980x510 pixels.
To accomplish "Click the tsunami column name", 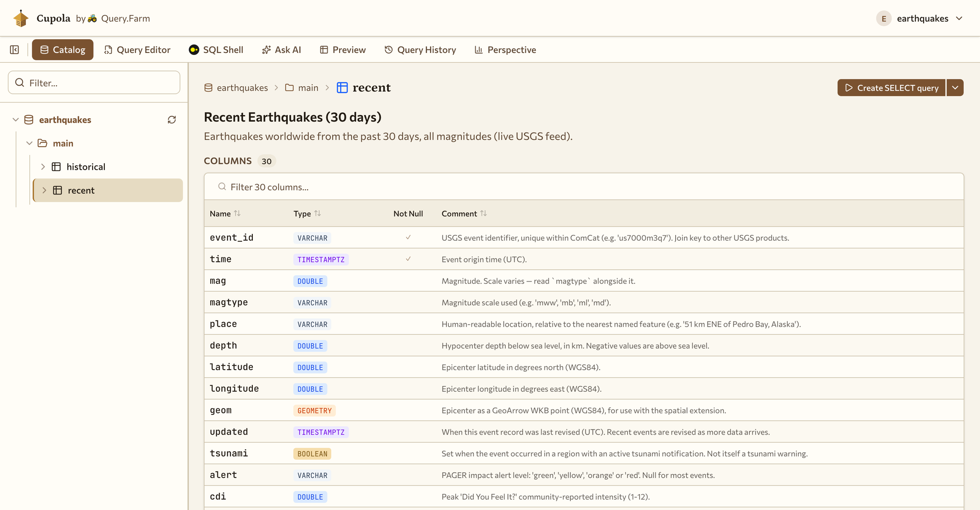I will click(229, 454).
